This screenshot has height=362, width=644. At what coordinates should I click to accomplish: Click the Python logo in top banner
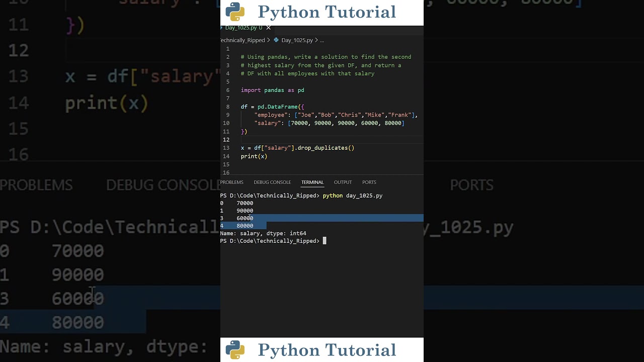pyautogui.click(x=235, y=12)
